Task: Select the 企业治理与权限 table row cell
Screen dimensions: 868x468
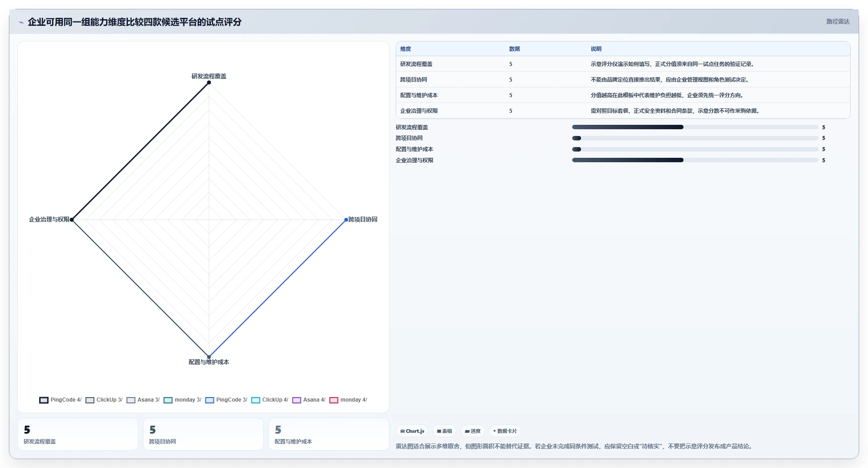Action: click(x=419, y=111)
